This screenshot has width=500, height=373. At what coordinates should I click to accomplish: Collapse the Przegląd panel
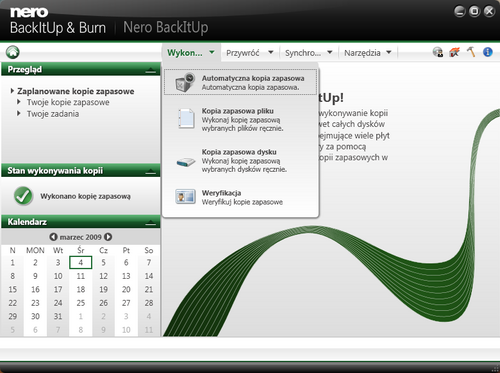click(x=151, y=70)
